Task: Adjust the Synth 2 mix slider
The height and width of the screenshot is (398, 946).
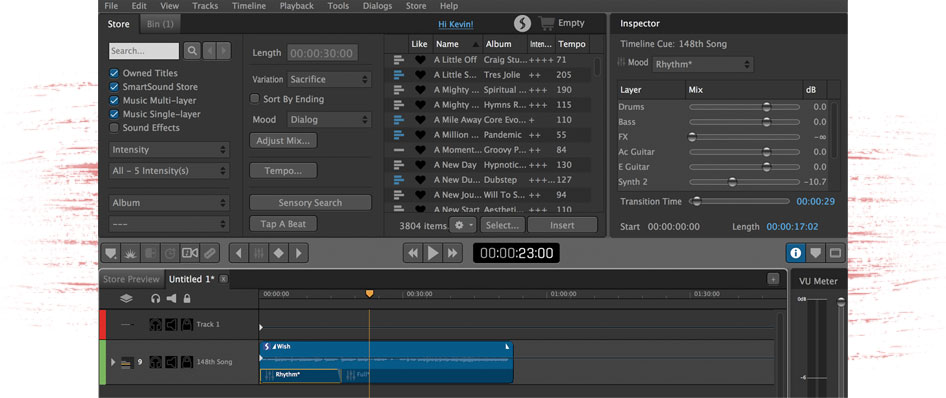Action: click(744, 182)
